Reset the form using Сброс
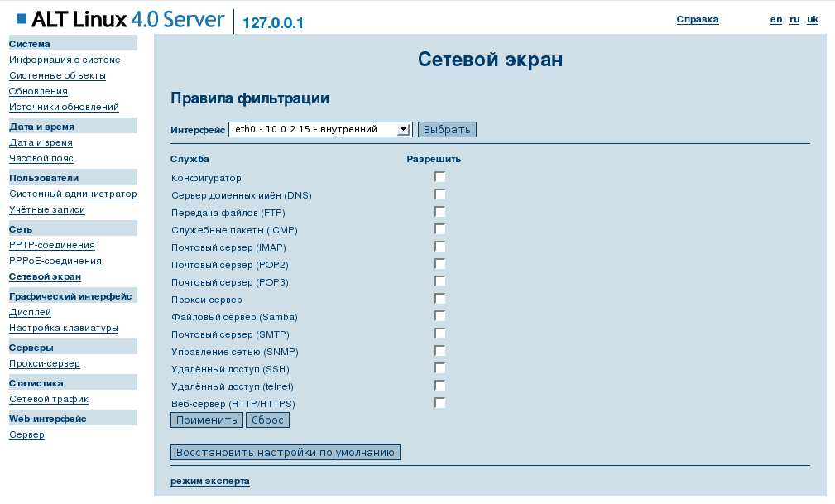Viewport: 835px width, 504px height. tap(266, 420)
